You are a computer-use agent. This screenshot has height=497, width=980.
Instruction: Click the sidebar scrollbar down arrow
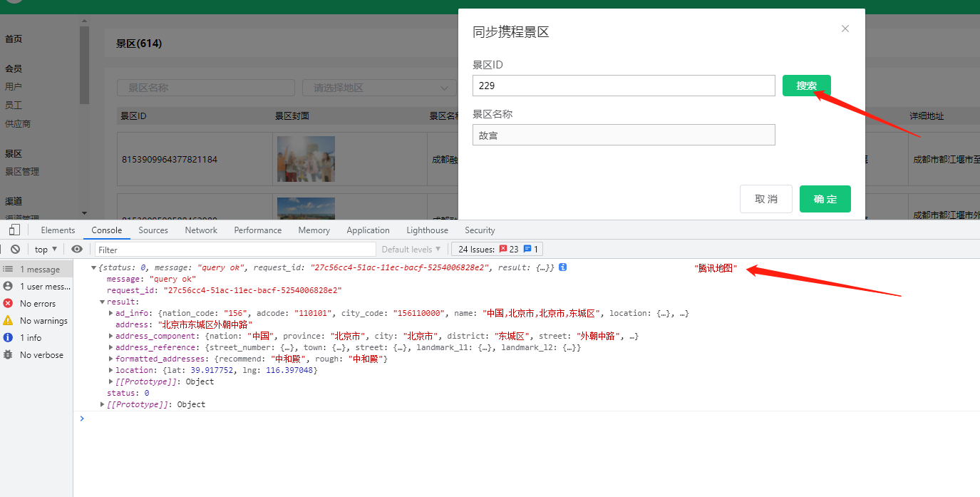point(84,212)
